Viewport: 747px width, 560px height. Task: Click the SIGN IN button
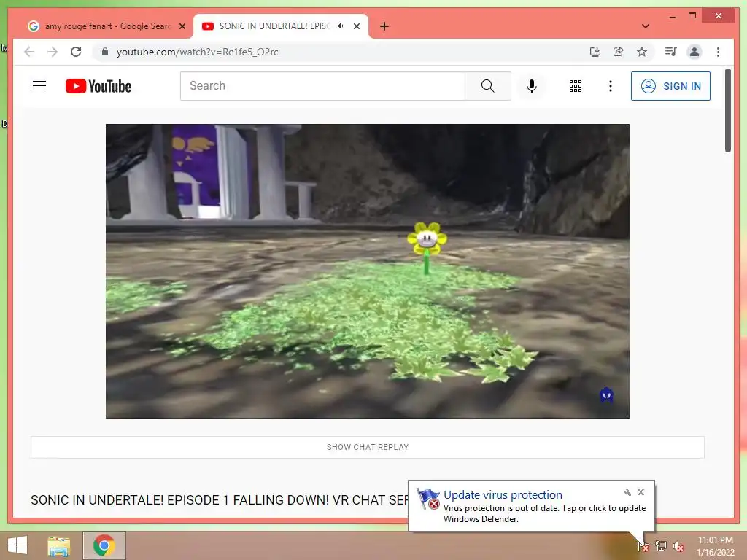click(x=670, y=86)
